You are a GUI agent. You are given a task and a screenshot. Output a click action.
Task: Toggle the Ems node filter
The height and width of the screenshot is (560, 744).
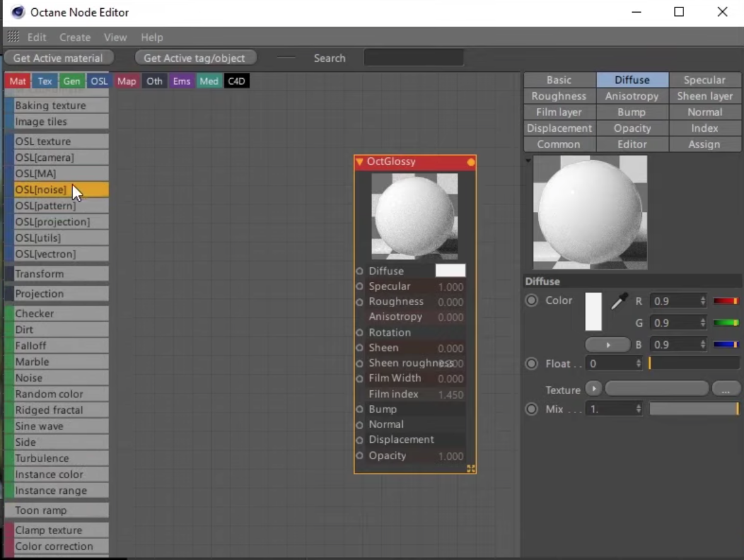point(181,81)
